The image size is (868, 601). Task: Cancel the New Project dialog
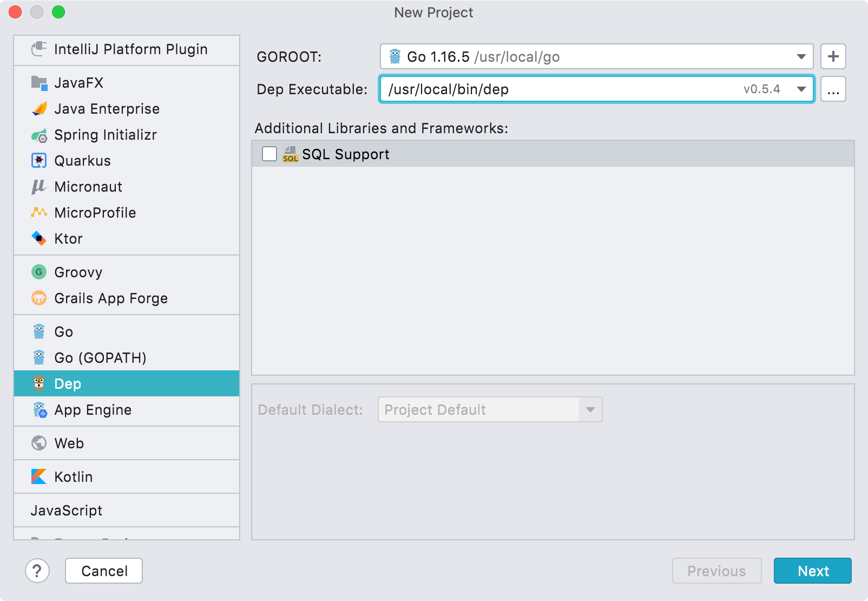tap(103, 571)
